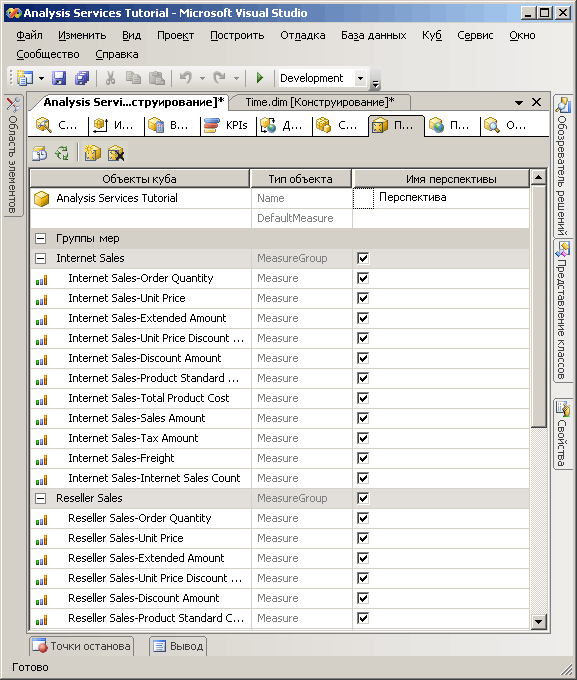Uncheck Internet Sales measure group checkbox
This screenshot has height=680, width=577.
363,258
